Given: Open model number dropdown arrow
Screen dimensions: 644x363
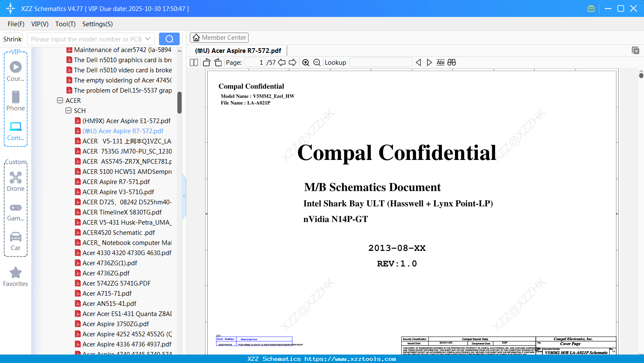Looking at the screenshot, I should coord(148,39).
